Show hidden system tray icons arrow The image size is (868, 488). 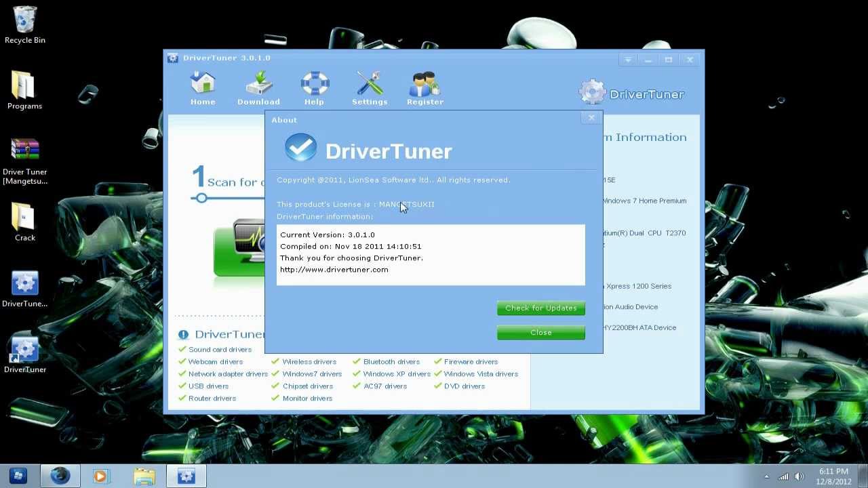766,476
